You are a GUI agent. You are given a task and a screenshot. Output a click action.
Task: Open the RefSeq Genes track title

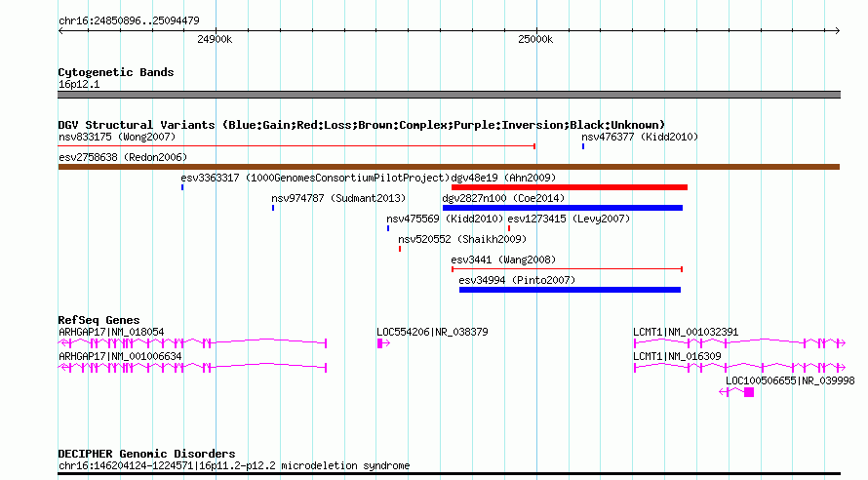(99, 320)
